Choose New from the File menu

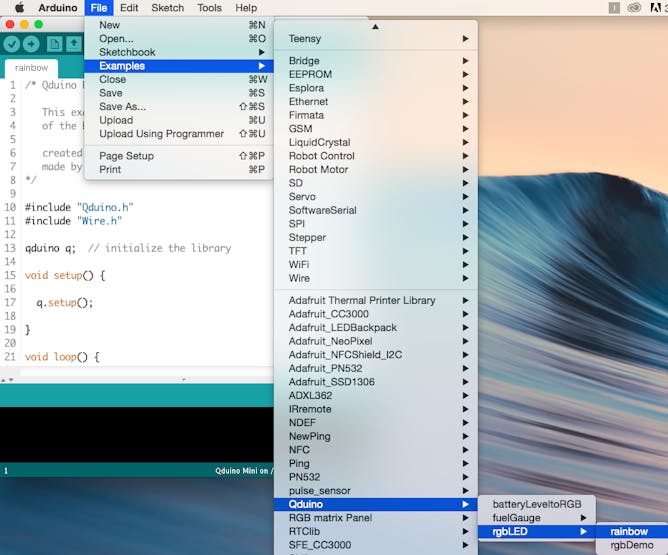click(179, 25)
